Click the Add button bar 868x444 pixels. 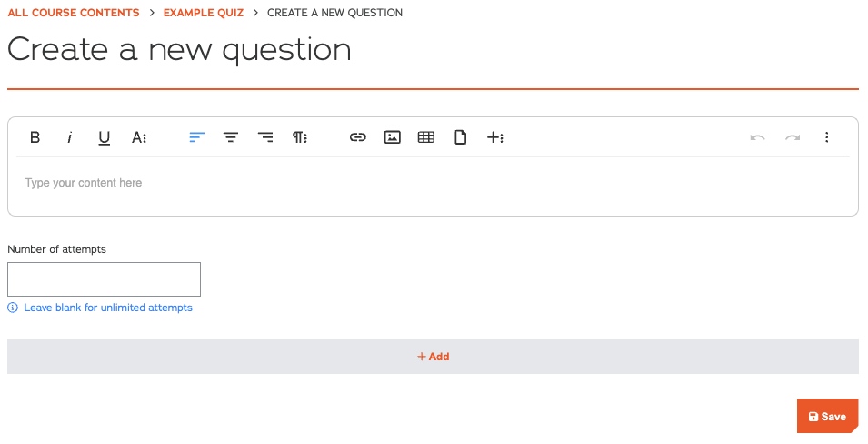click(433, 357)
